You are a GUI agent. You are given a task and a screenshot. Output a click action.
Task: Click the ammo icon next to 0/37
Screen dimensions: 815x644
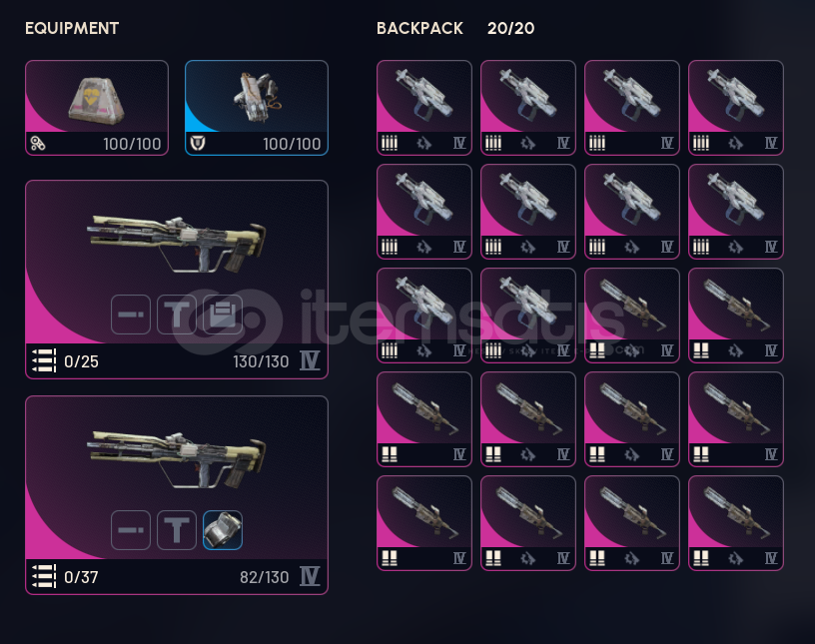[44, 576]
